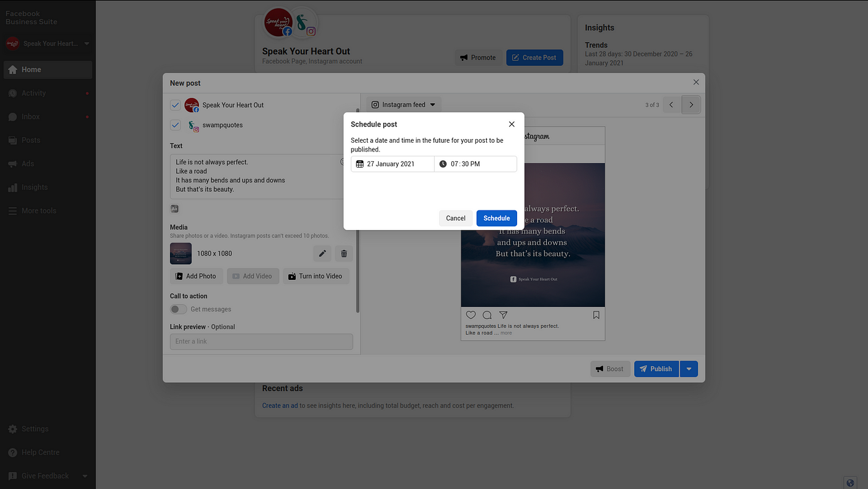The width and height of the screenshot is (868, 489).
Task: Open the date field showing 27 January 2021
Action: 392,164
